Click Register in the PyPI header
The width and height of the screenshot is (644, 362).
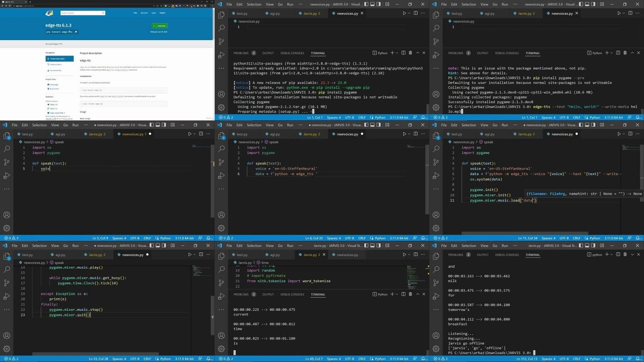(x=162, y=13)
